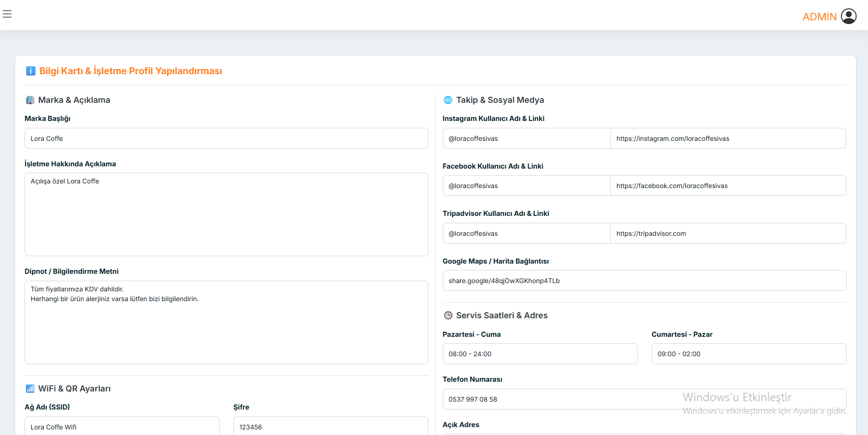
Task: Click inside the Dipnot / Bilgilendirme Metni textarea
Action: pos(226,322)
